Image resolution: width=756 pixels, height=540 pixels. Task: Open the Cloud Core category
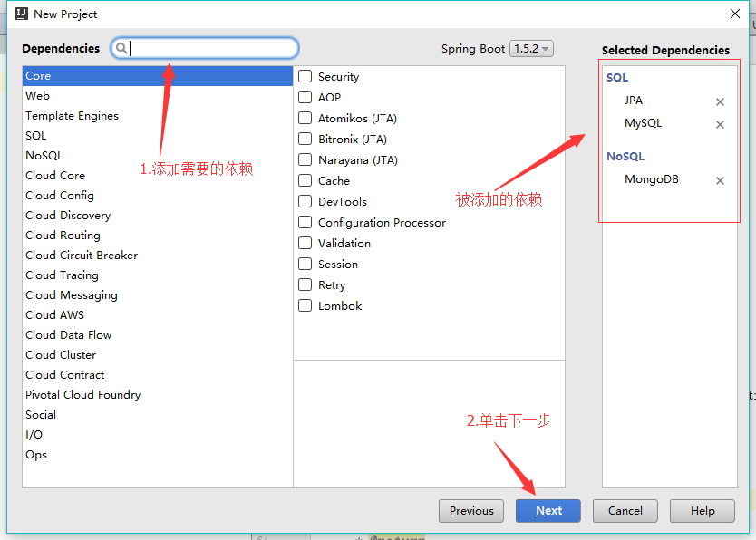tap(158, 176)
